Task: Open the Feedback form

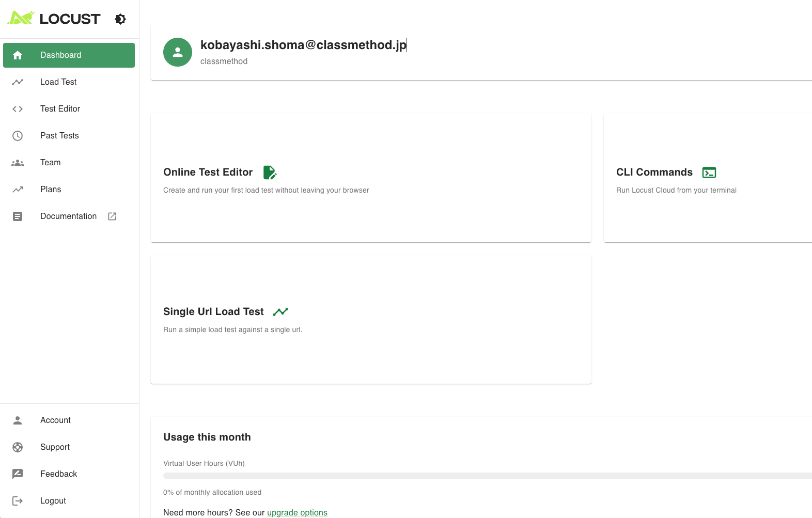Action: [x=69, y=474]
